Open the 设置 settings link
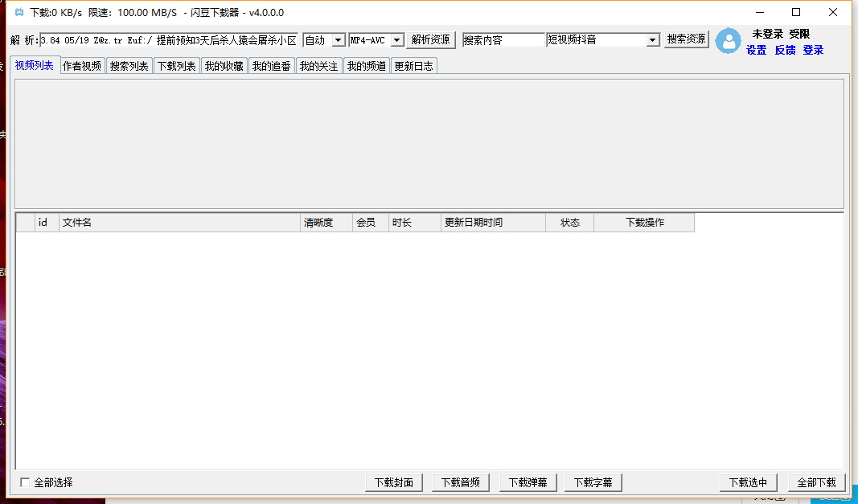Image resolution: width=858 pixels, height=504 pixels. pos(756,50)
